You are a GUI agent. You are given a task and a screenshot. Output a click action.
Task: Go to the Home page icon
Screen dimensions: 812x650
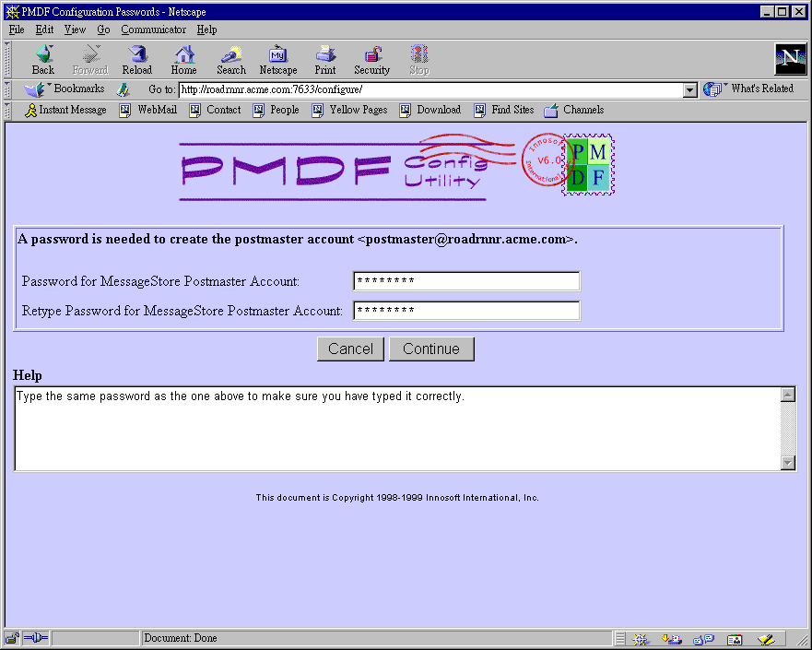coord(183,59)
